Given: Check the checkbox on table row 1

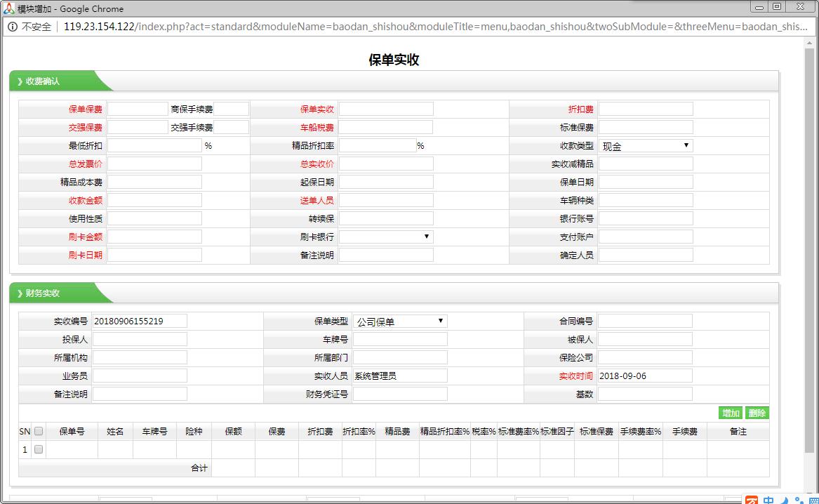Looking at the screenshot, I should 37,449.
